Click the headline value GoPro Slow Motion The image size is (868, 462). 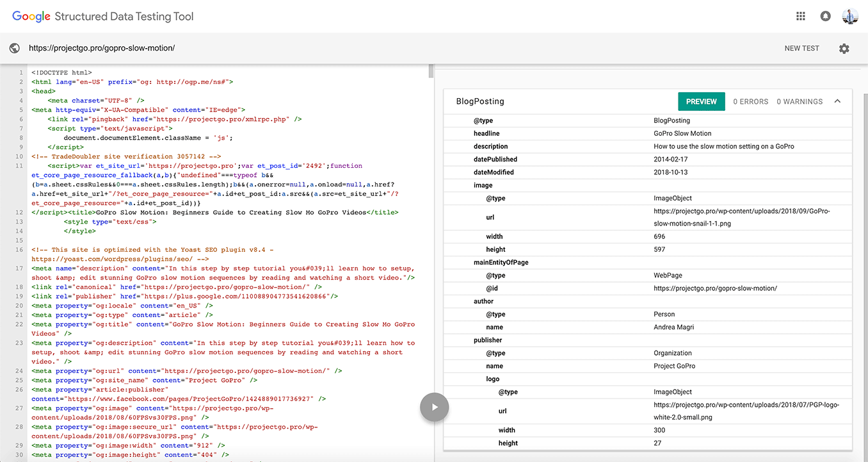pos(682,133)
